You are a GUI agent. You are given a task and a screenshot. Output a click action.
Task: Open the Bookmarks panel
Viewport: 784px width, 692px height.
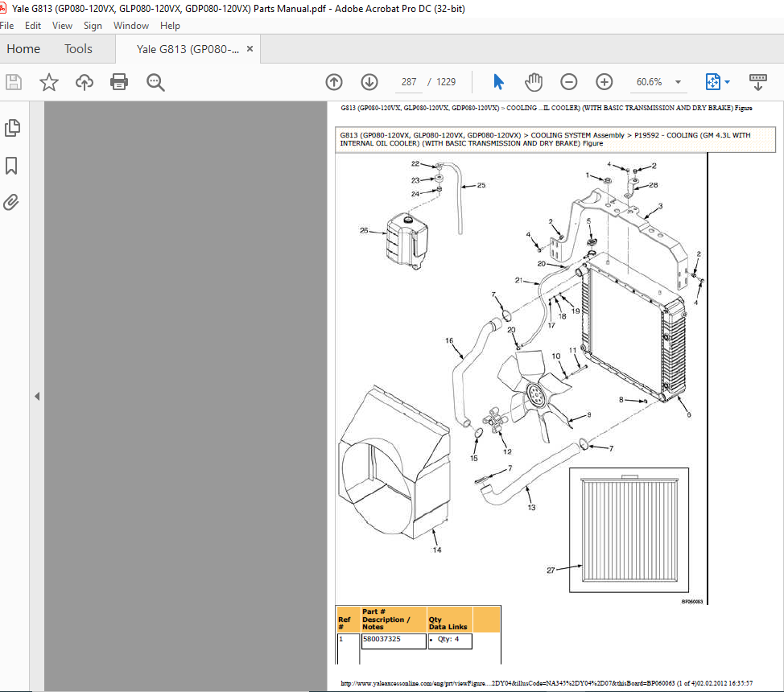(11, 166)
